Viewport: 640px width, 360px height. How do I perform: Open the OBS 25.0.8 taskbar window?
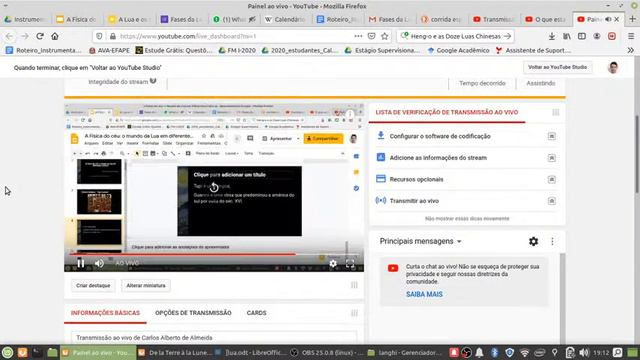[x=327, y=353]
